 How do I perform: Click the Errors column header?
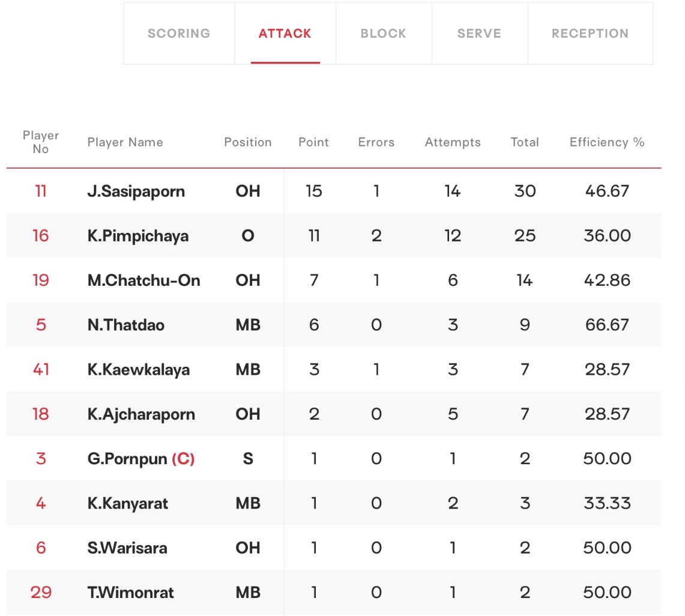pos(376,142)
